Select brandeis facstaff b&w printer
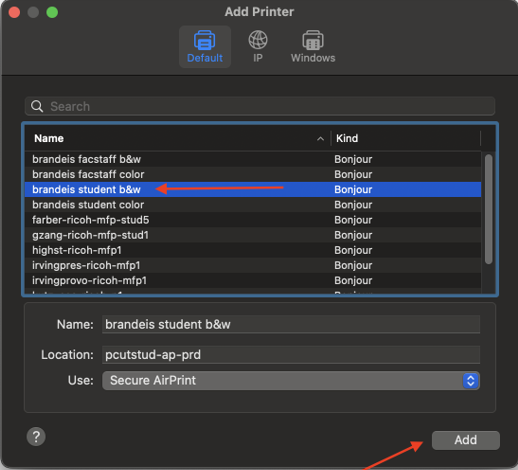 (x=253, y=159)
